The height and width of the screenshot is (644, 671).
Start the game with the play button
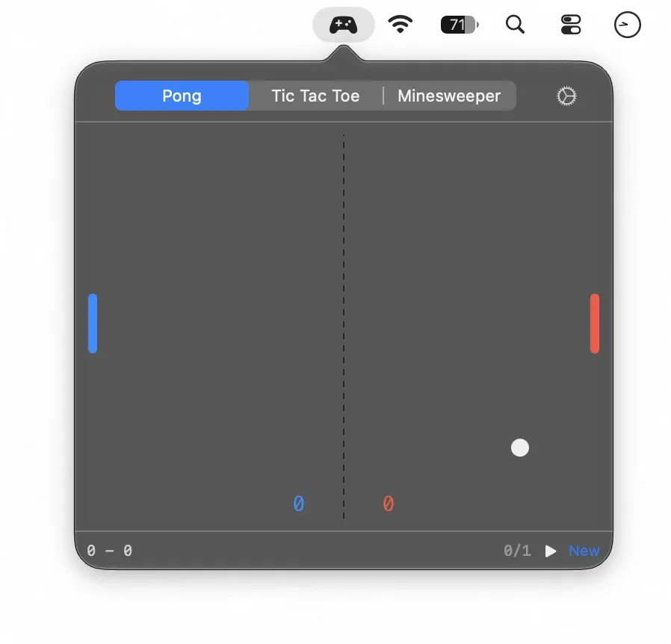(550, 551)
